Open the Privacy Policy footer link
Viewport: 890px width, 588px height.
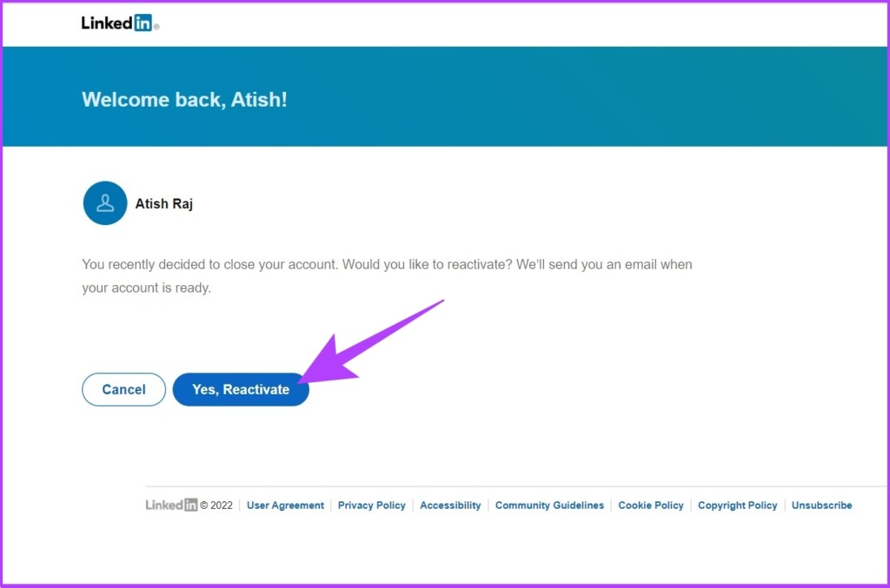[x=372, y=505]
